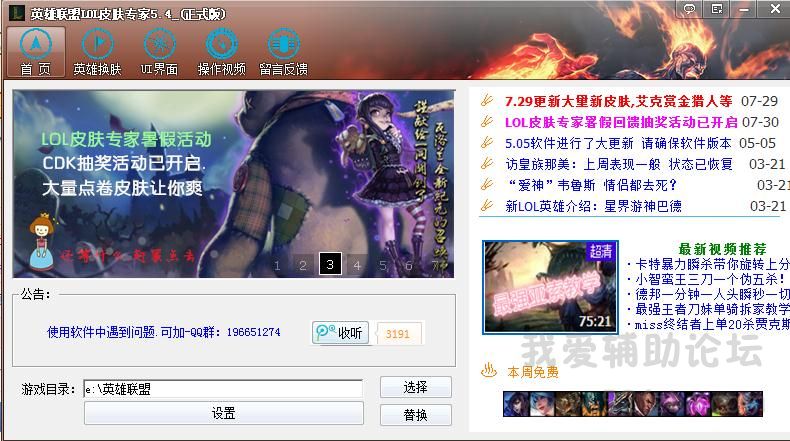
Task: Play the 最强亚索教学 video thumbnail
Action: (x=550, y=287)
